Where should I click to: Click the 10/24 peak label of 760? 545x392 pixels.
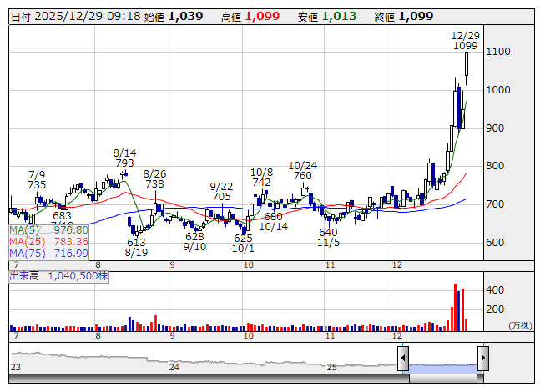[303, 176]
